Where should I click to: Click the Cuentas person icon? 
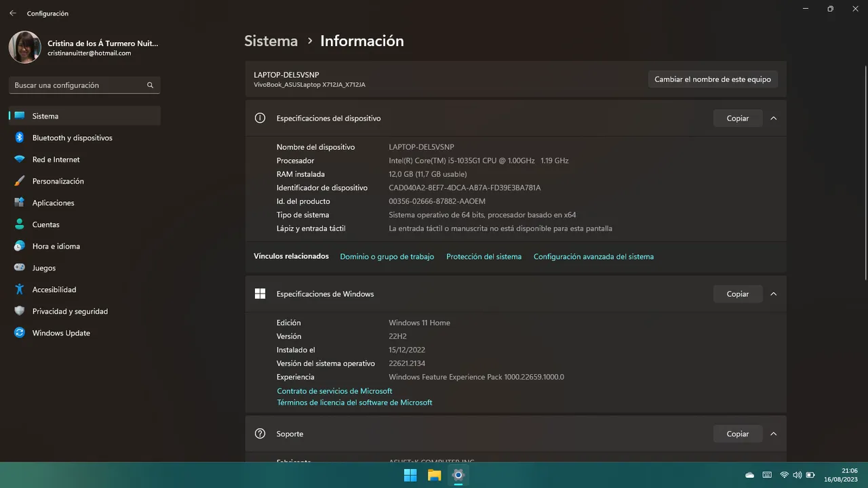point(20,224)
